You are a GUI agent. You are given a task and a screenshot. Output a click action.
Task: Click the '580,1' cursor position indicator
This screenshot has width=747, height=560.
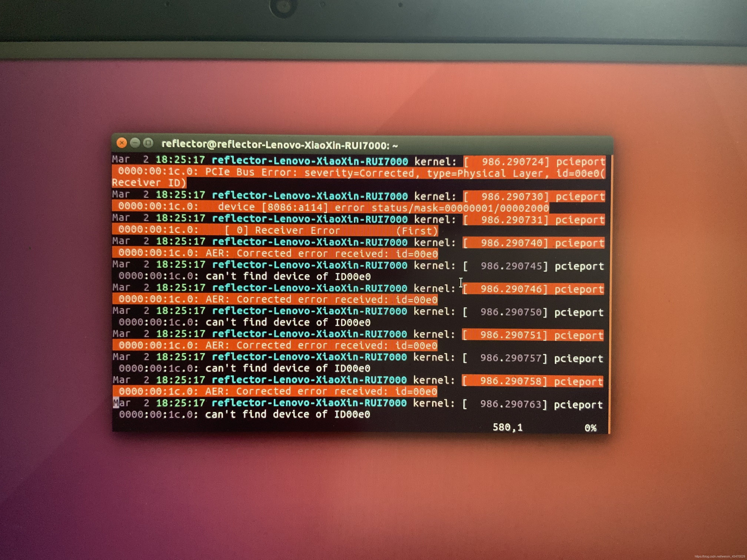tap(507, 427)
